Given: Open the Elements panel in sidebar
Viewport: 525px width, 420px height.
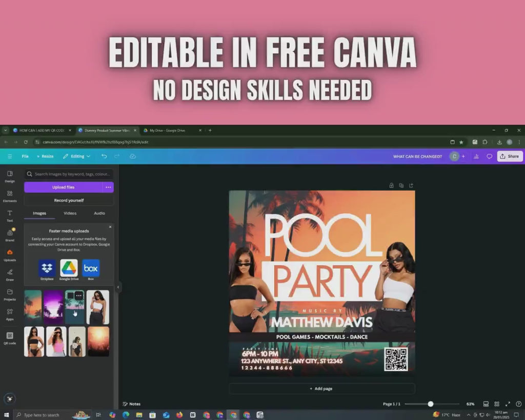Looking at the screenshot, I should (x=10, y=196).
